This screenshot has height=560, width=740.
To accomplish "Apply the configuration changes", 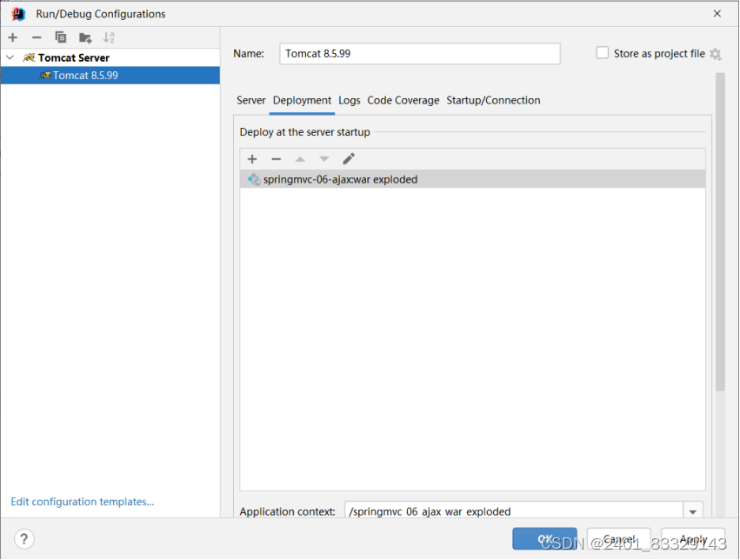I will [x=693, y=538].
